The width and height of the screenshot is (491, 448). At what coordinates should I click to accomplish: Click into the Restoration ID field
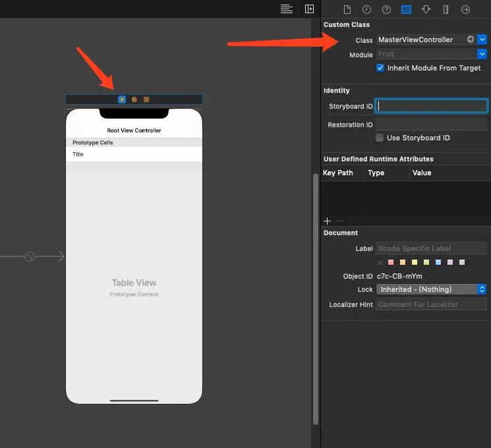pos(431,125)
